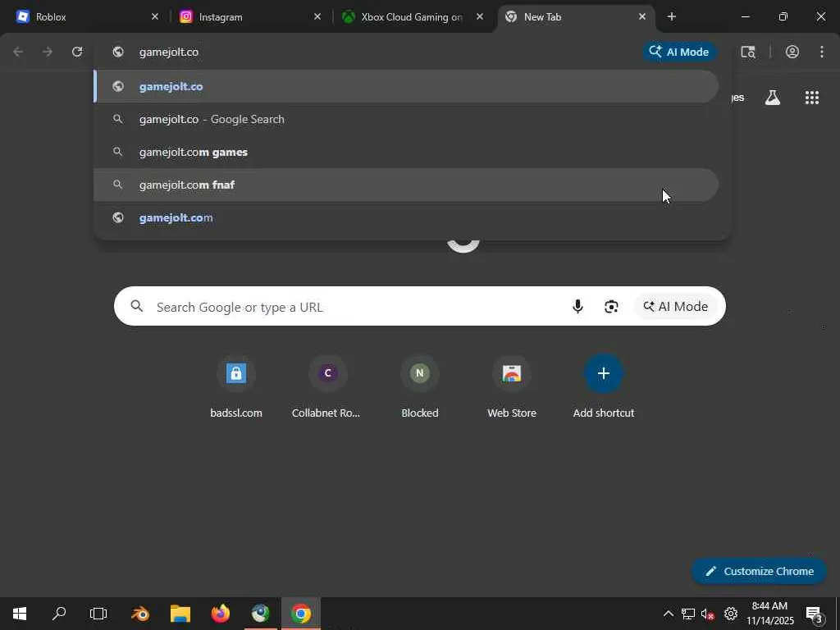
Task: Open the Windows Start menu
Action: coord(20,614)
